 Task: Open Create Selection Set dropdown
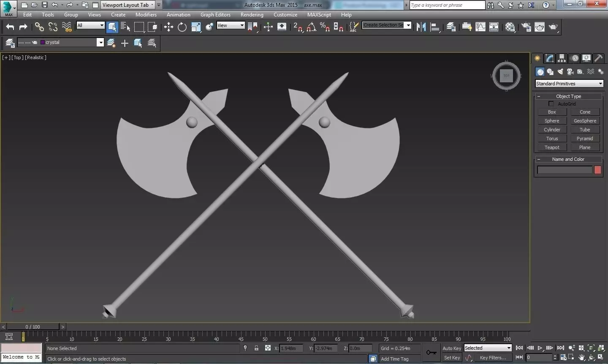point(387,25)
